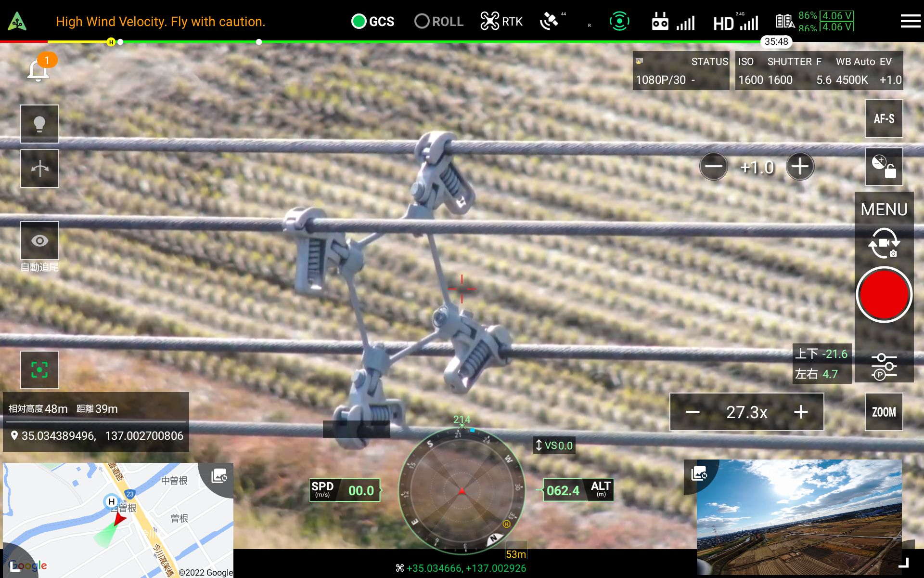Image resolution: width=924 pixels, height=578 pixels.
Task: Select the ROLL radio option
Action: (422, 21)
